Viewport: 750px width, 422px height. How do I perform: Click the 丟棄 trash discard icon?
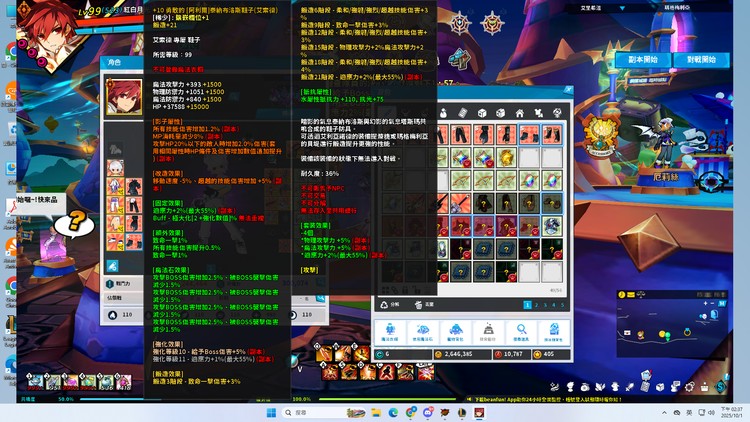tap(418, 304)
